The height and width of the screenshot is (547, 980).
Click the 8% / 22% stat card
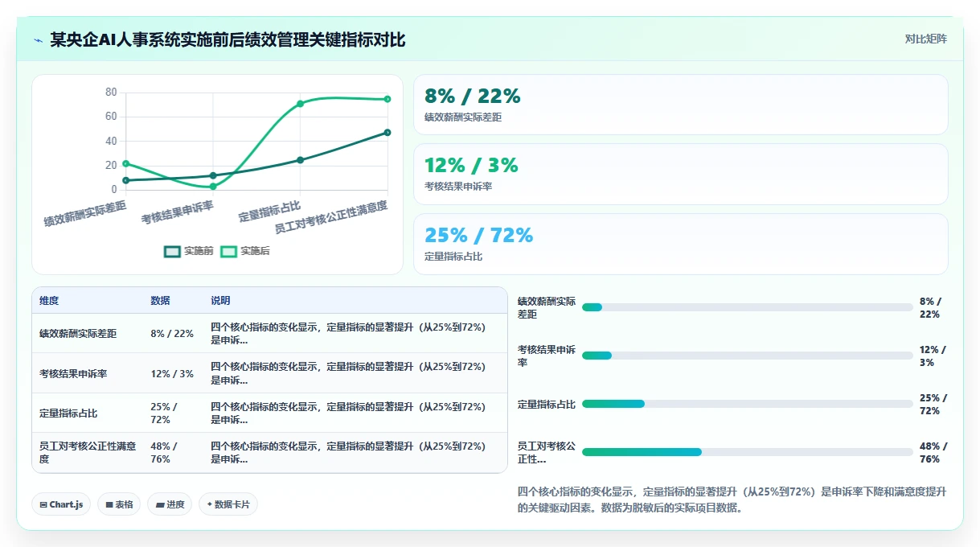pos(680,105)
